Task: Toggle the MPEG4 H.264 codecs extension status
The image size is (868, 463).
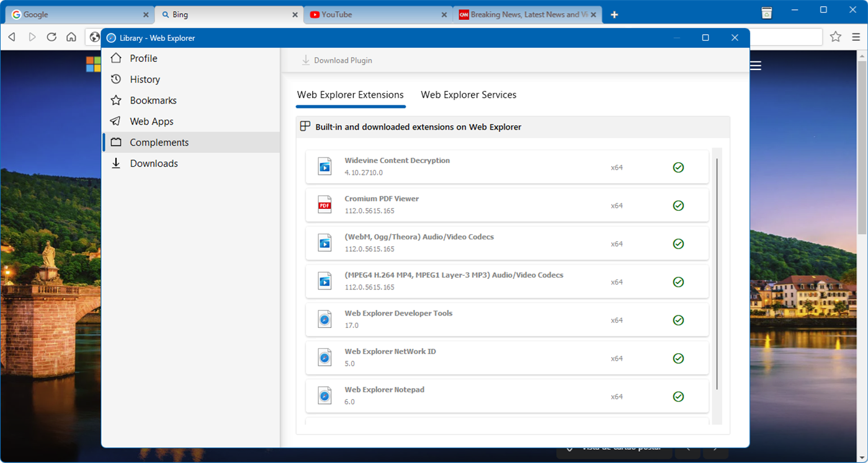Action: pyautogui.click(x=678, y=281)
